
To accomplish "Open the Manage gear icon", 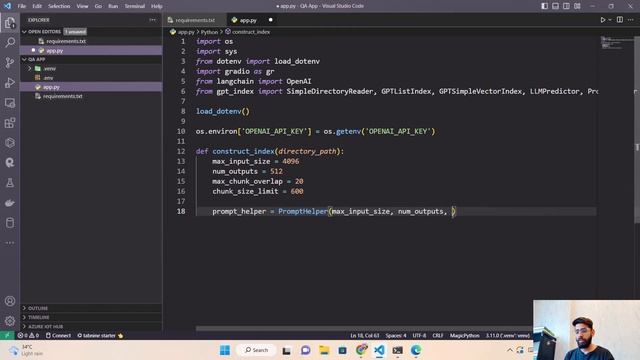I will (x=10, y=321).
